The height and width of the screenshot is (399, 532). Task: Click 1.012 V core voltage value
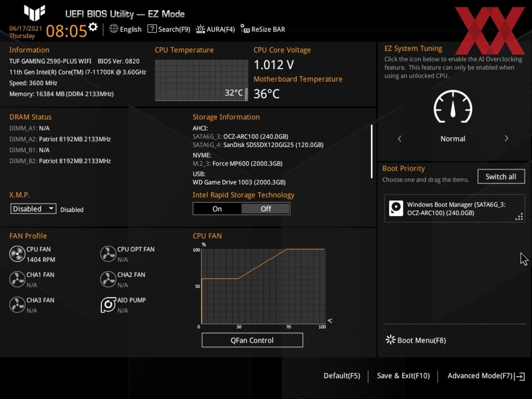pyautogui.click(x=274, y=65)
